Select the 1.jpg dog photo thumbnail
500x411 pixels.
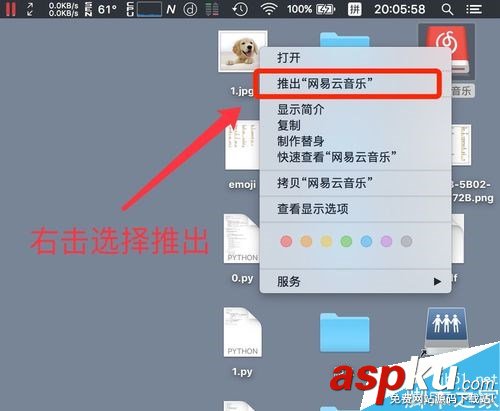(239, 51)
